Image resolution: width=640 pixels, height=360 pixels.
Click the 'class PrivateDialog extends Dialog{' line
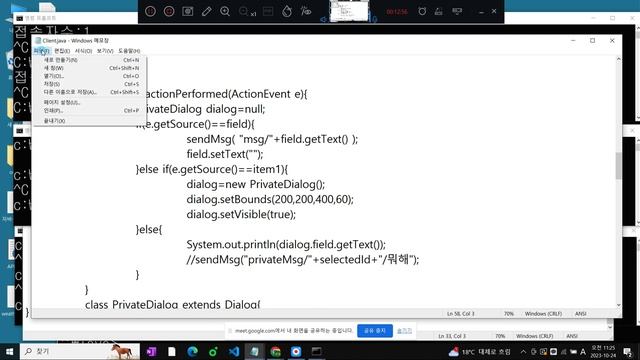pos(172,304)
